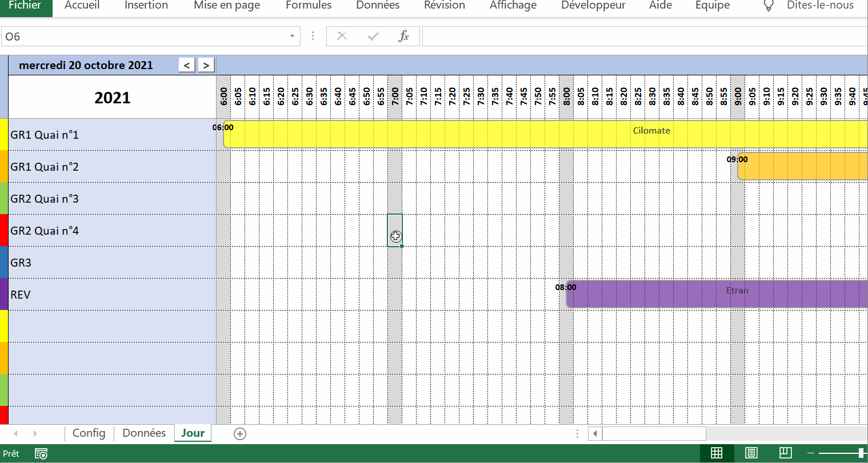Click into the formula bar input

tap(645, 37)
